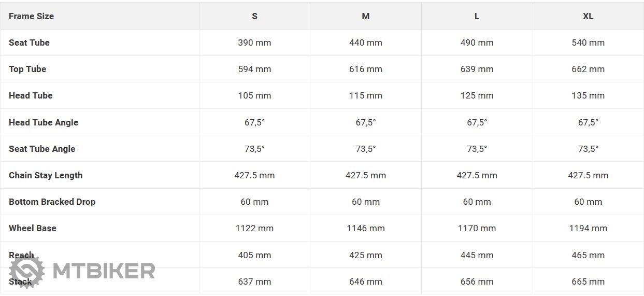This screenshot has height=296, width=644.
Task: Click the MTBIKER watermark text
Action: click(104, 271)
